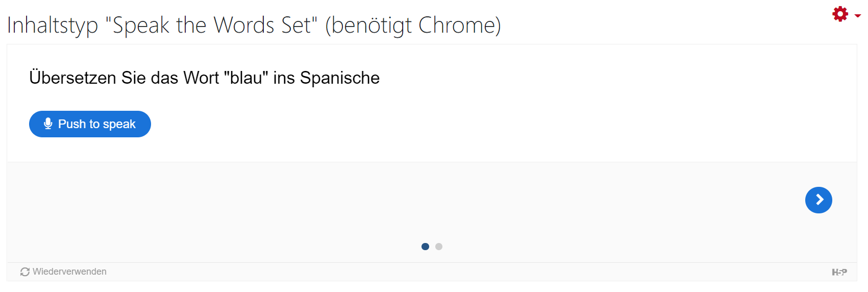Click the quoted word "blau" in the question

tap(246, 78)
